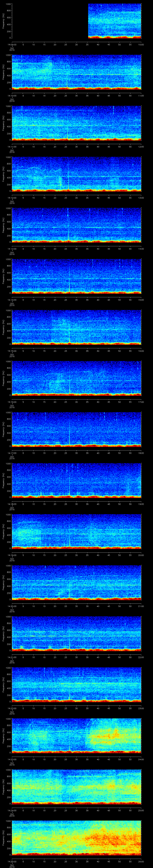Click the '14:14:00' time axis label

pos(12,300)
